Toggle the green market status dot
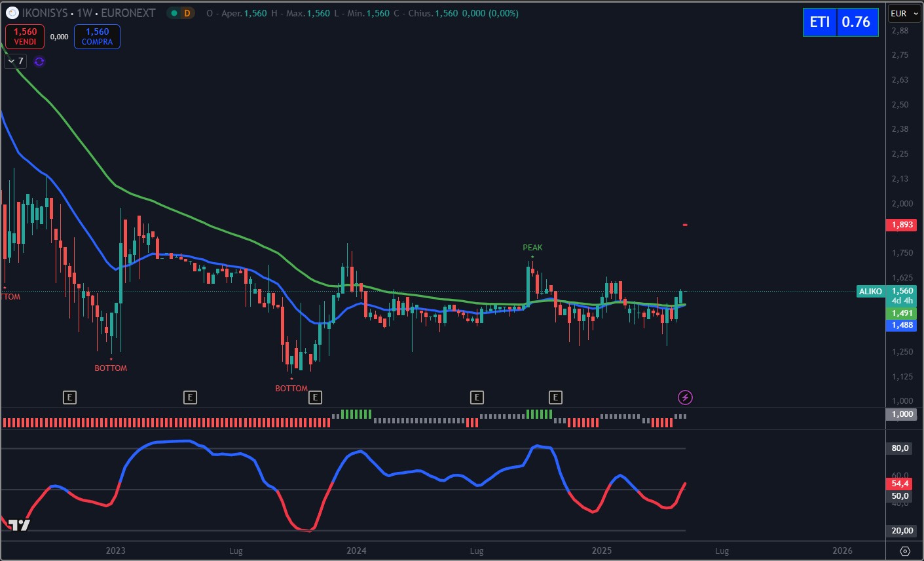The image size is (924, 561). 174,13
